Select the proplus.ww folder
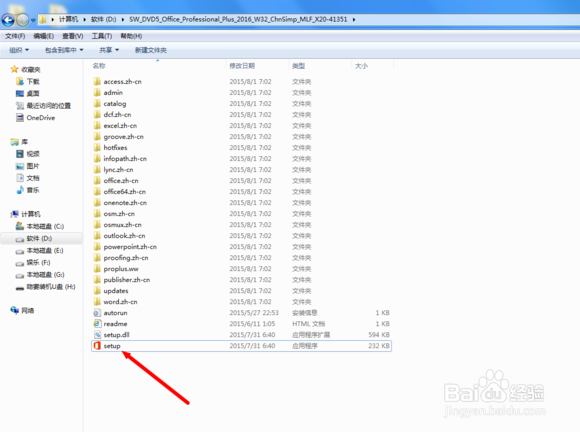580x432 pixels. pos(116,269)
